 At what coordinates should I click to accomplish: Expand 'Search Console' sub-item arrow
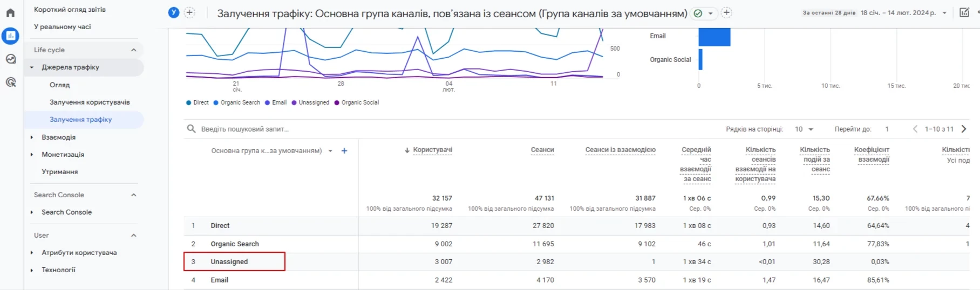click(32, 212)
